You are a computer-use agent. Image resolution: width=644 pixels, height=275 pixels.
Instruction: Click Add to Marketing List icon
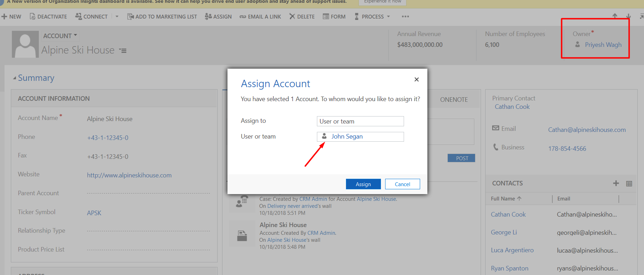coord(130,16)
